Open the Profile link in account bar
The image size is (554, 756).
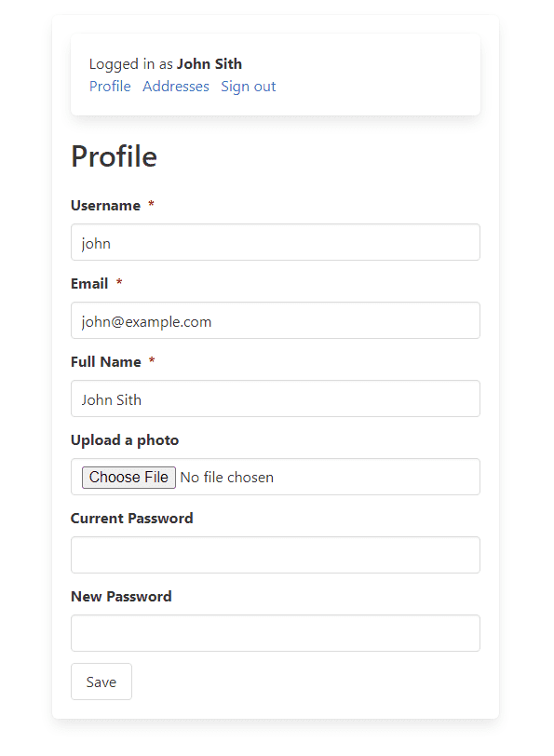point(110,86)
